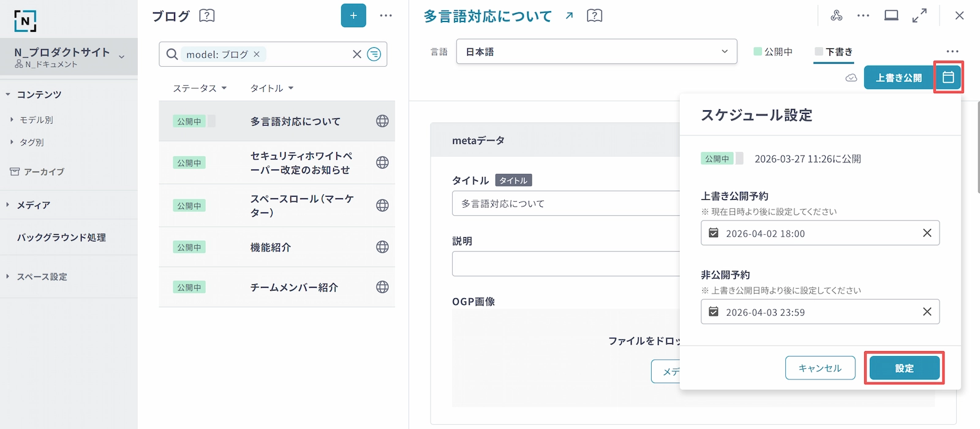Viewport: 980px width, 429px height.
Task: Click the キャンセル button
Action: pos(820,368)
